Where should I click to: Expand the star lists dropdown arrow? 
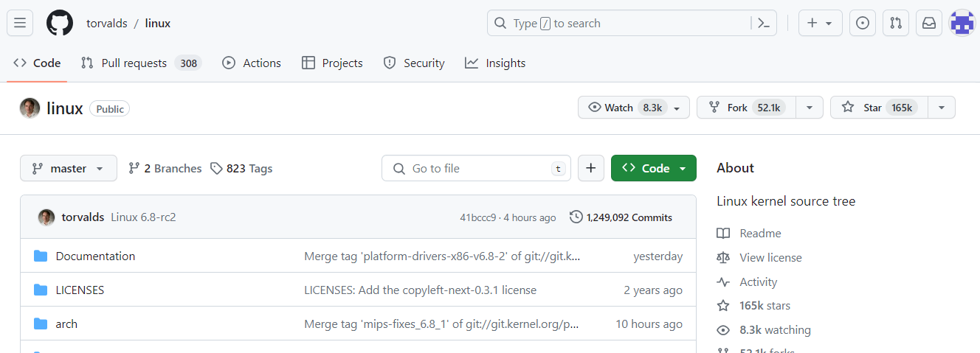click(942, 108)
